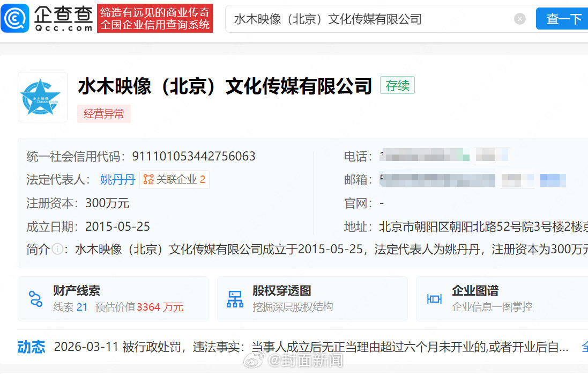
Task: Click the 财产线索 chain icon
Action: tap(35, 299)
